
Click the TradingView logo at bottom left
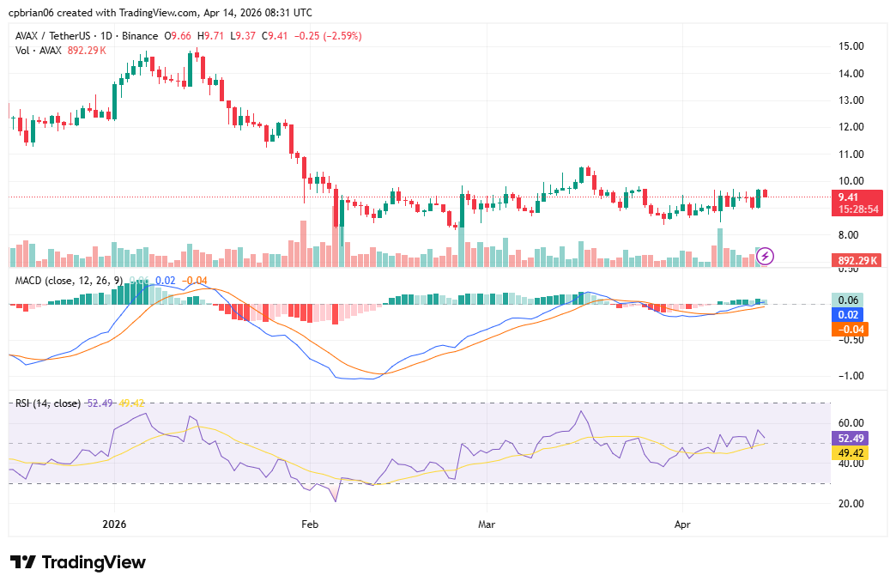click(x=78, y=562)
